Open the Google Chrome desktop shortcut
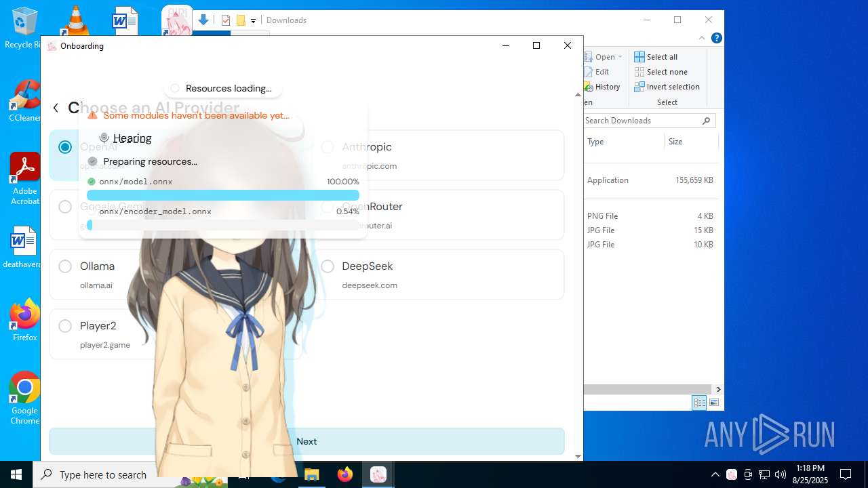 (x=24, y=398)
